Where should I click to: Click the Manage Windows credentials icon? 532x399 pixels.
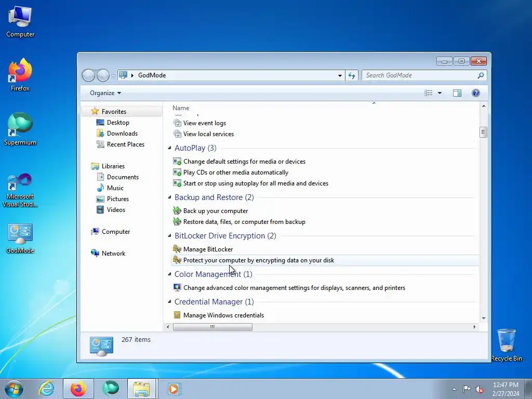pyautogui.click(x=177, y=315)
